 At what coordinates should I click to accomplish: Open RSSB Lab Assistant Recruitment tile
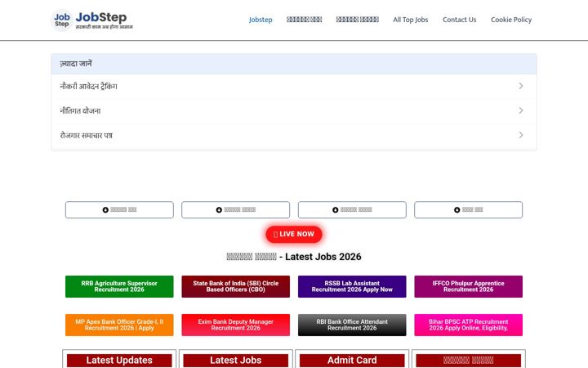tap(352, 286)
